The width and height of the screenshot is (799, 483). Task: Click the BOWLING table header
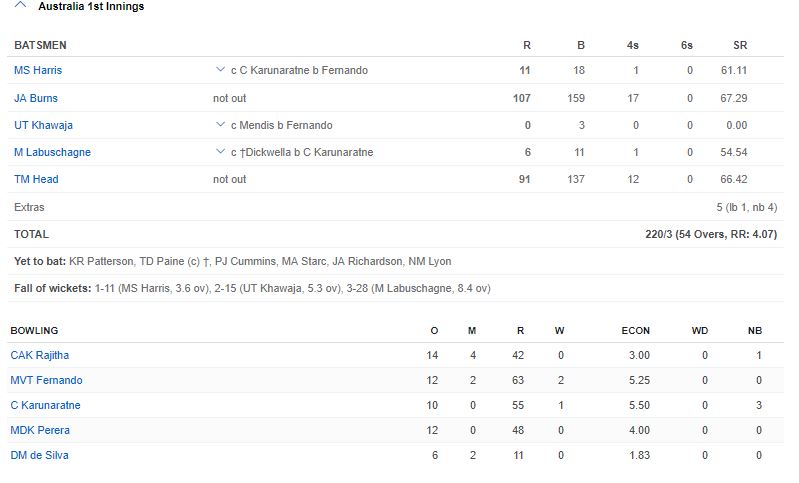pyautogui.click(x=34, y=330)
